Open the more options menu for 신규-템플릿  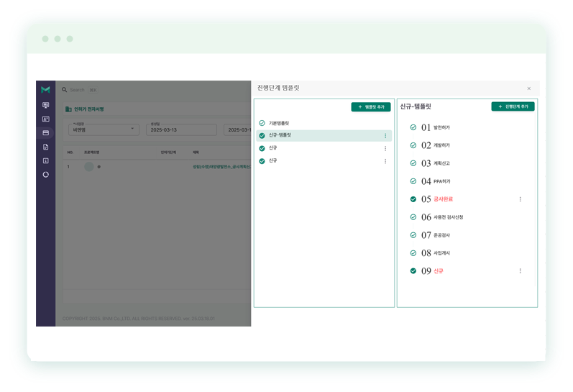point(385,136)
